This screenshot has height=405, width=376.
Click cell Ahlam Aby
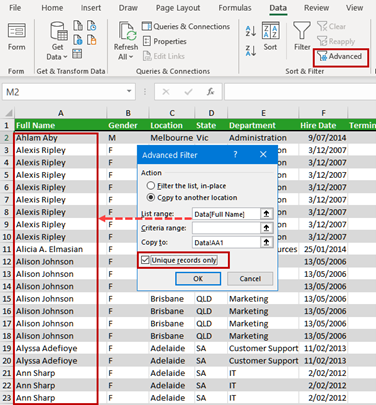click(61, 138)
